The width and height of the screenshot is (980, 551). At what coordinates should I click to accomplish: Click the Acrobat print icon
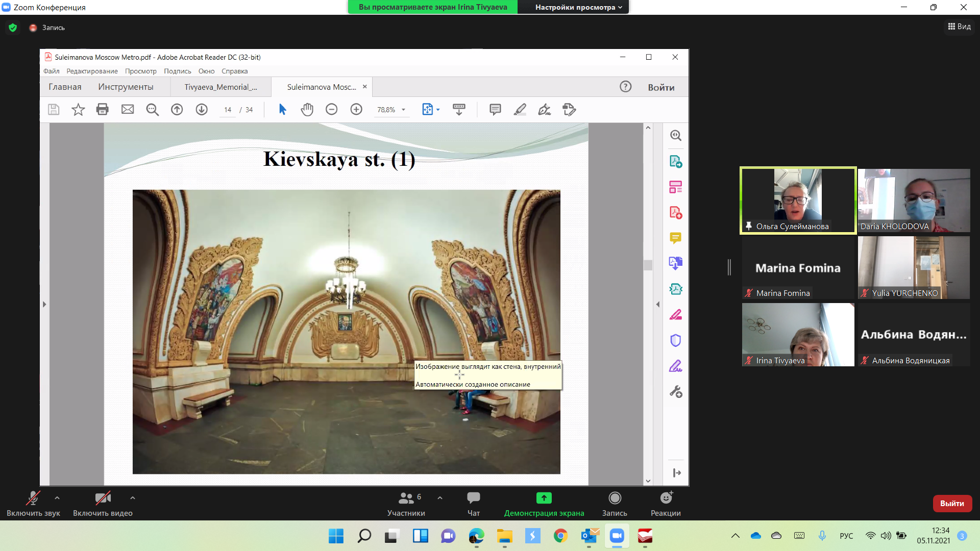(x=103, y=109)
